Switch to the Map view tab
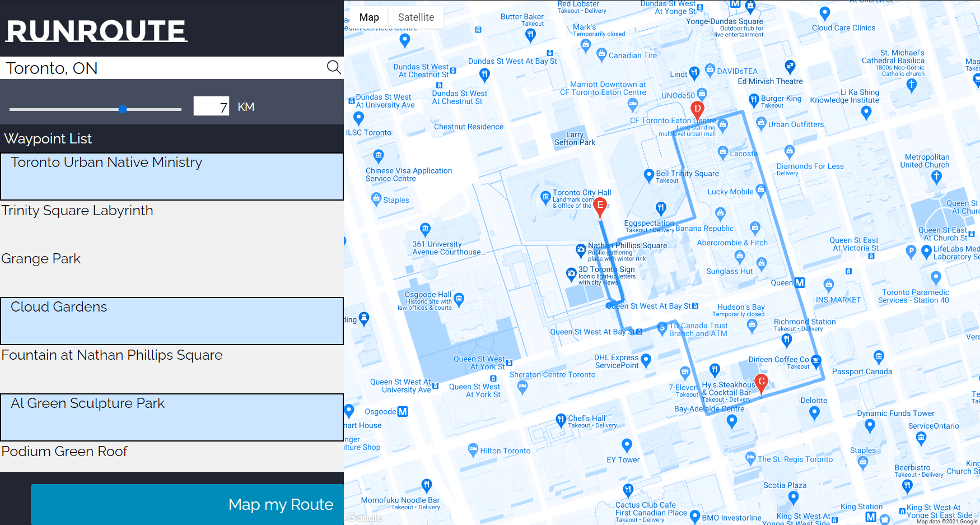Screen dimensions: 980x525 click(x=369, y=17)
